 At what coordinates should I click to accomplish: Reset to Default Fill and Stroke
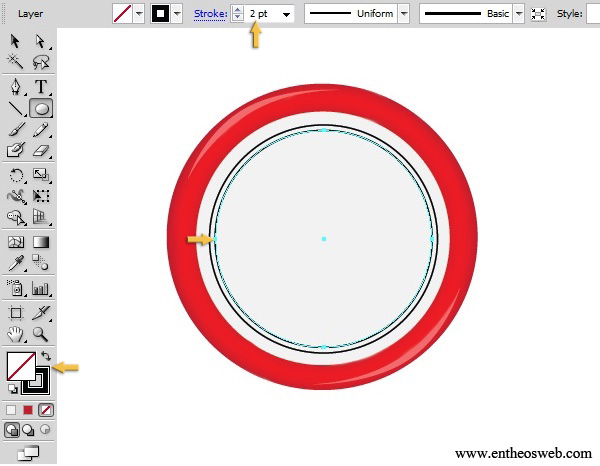tap(13, 389)
